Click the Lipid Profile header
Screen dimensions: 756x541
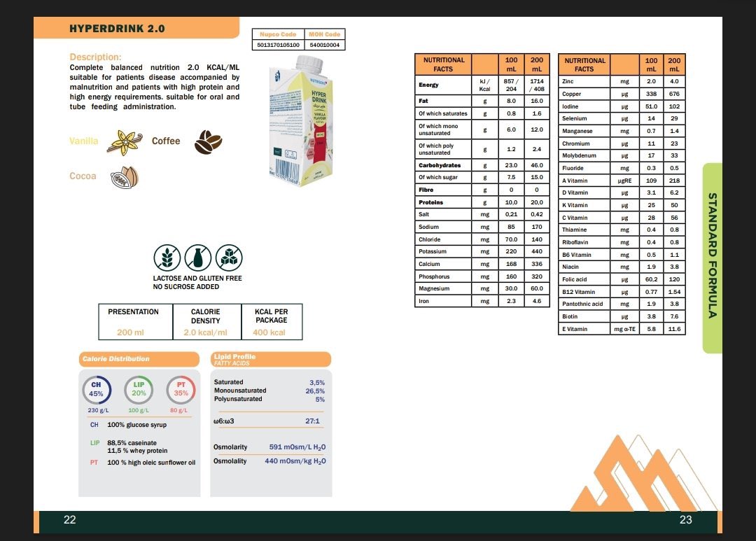click(x=271, y=359)
